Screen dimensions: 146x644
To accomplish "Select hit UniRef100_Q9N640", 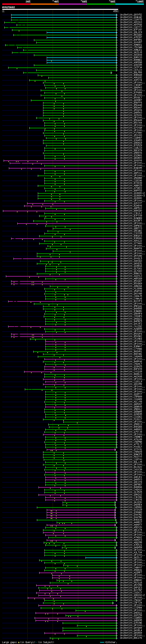I will tap(131, 580).
